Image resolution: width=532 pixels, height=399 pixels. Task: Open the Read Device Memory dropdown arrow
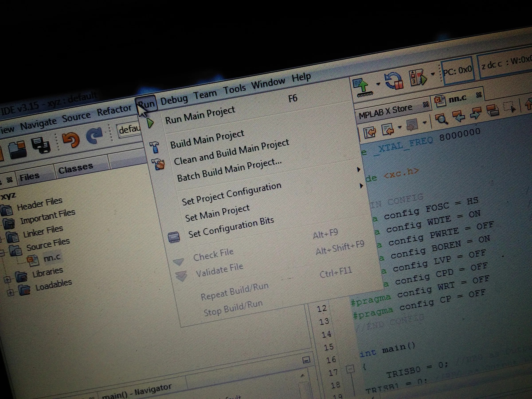pos(378,84)
